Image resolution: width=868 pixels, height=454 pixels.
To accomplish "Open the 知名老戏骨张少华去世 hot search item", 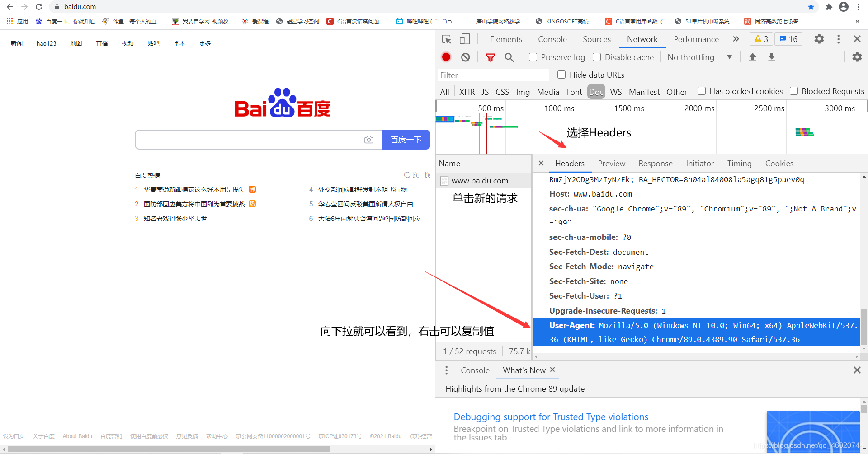I will (175, 219).
